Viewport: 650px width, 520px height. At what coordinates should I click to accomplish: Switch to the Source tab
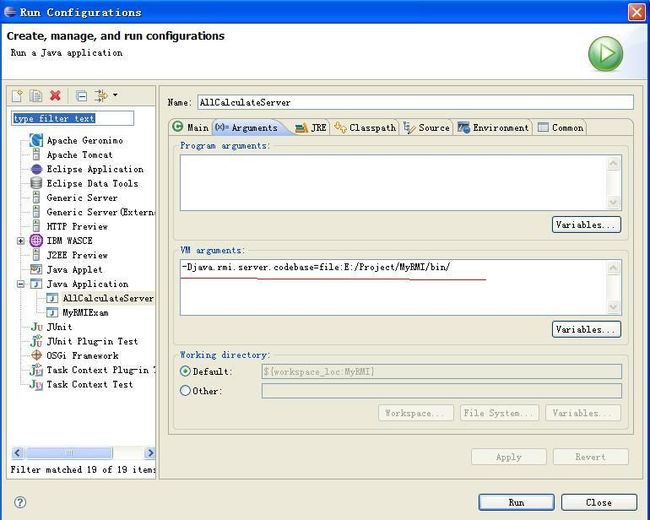[427, 128]
